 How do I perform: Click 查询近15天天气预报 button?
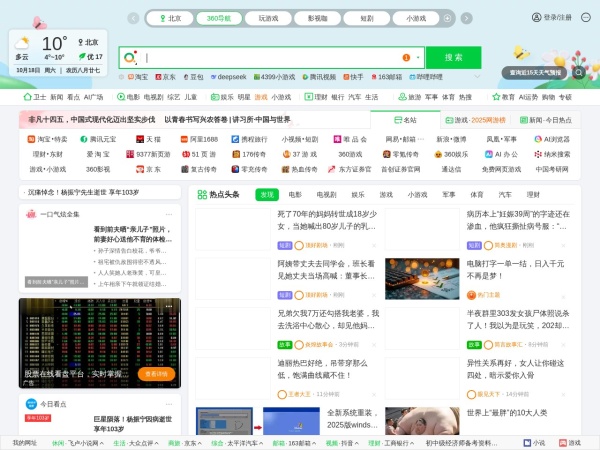pos(535,73)
